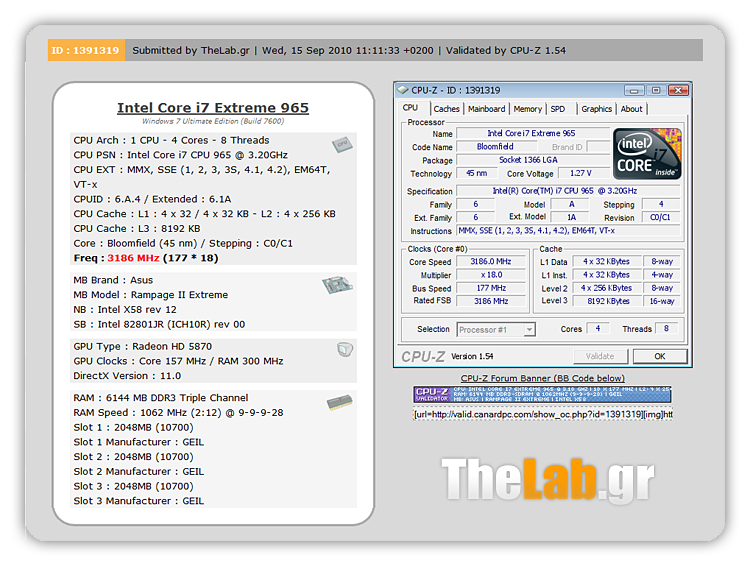750x566 pixels.
Task: Click the NB : Intel X58 rev 12 line
Action: pos(125,310)
